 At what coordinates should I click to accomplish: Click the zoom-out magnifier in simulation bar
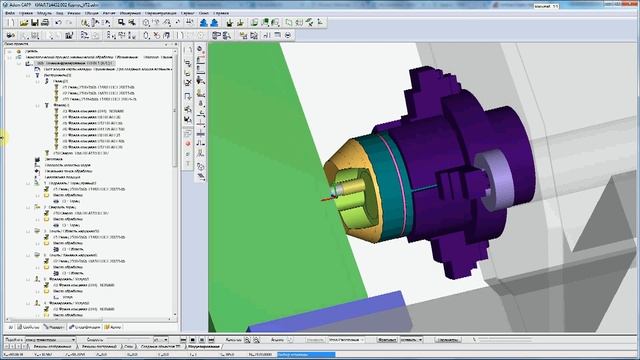[256, 340]
